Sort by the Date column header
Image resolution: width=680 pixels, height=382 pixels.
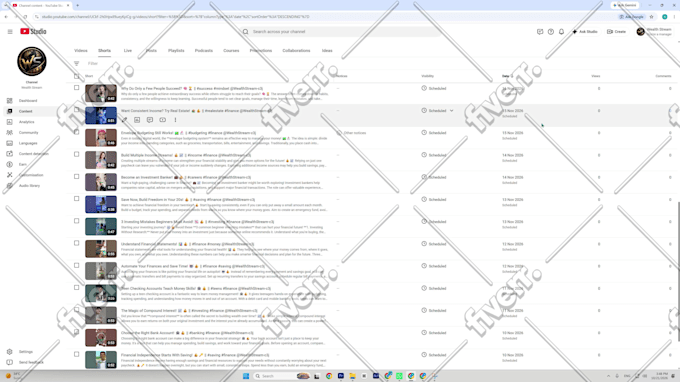click(506, 76)
